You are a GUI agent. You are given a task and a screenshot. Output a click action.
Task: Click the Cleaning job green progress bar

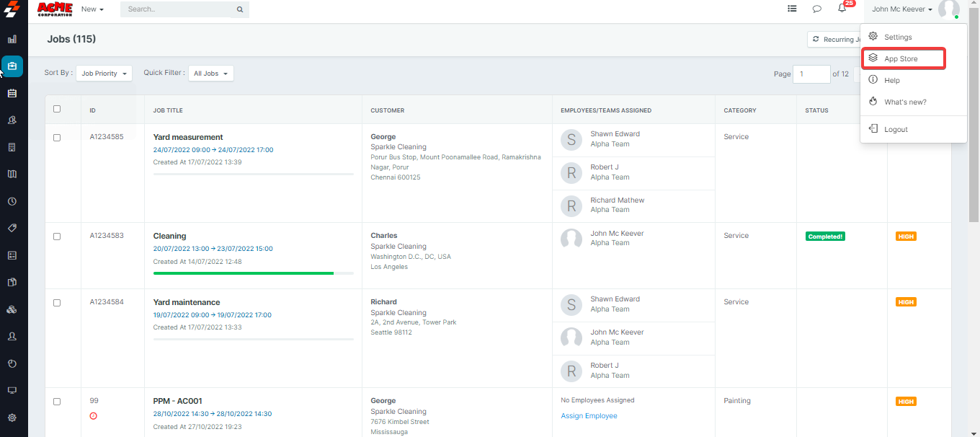click(x=244, y=273)
